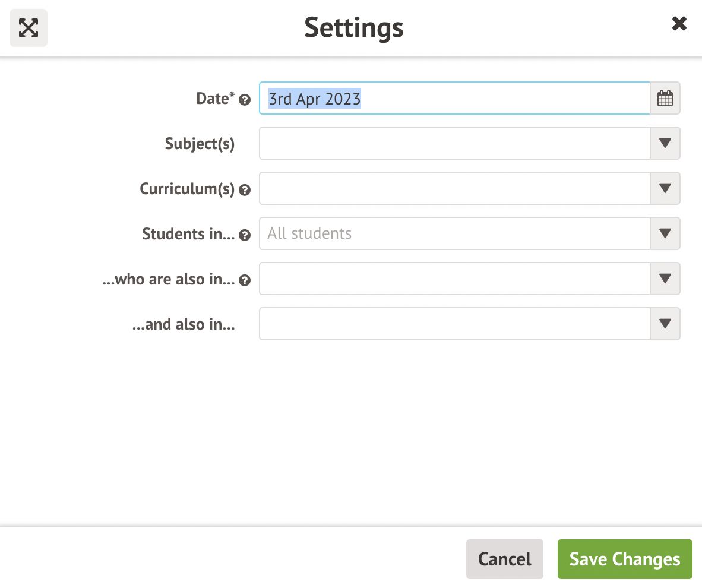The width and height of the screenshot is (702, 588).
Task: Click the '...and also in...' input field
Action: [x=454, y=324]
